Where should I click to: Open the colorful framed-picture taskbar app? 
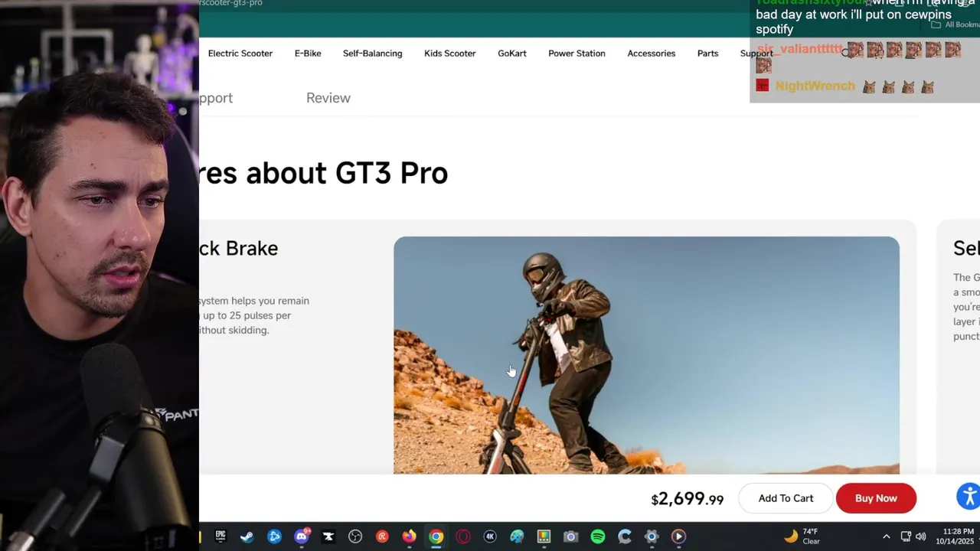tap(544, 536)
